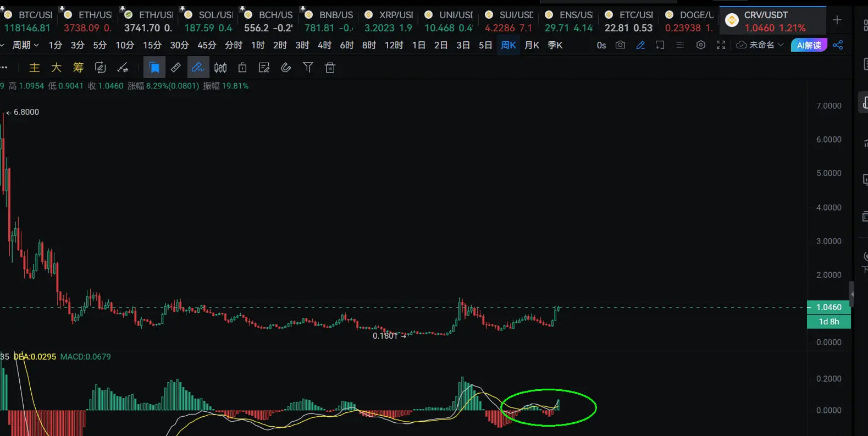Click the DEA:0.0295 indicator label
868x436 pixels.
point(35,357)
